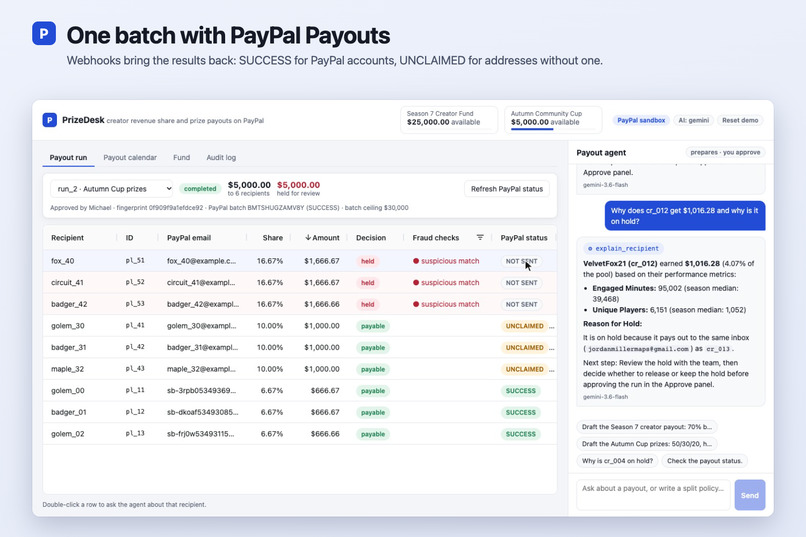806x537 pixels.
Task: Click the Recipient column header
Action: (67, 237)
